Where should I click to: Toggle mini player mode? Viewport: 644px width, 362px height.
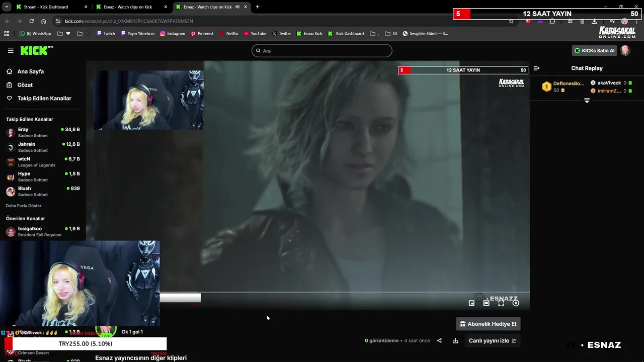pyautogui.click(x=471, y=303)
